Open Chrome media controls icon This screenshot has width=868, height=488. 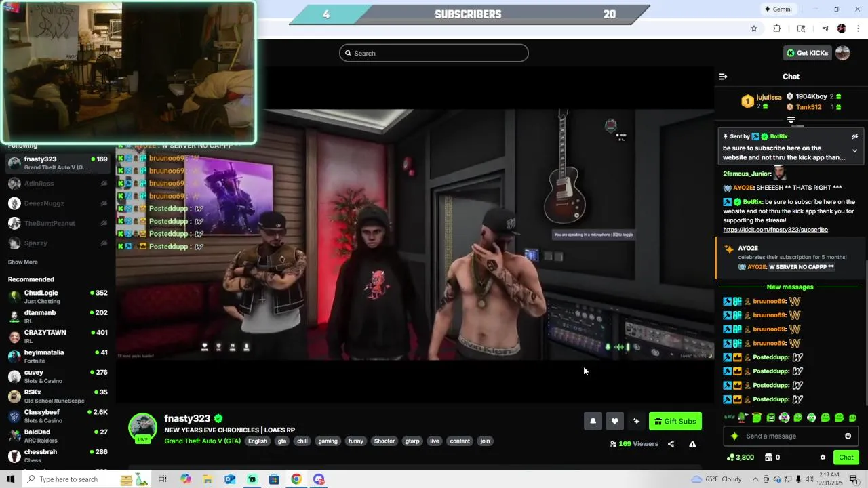coord(825,28)
